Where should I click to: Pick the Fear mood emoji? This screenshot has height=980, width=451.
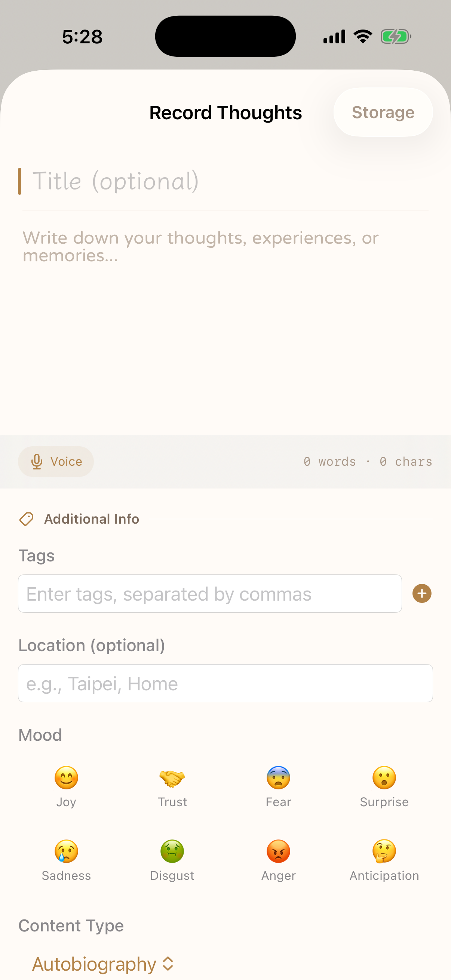point(278,778)
